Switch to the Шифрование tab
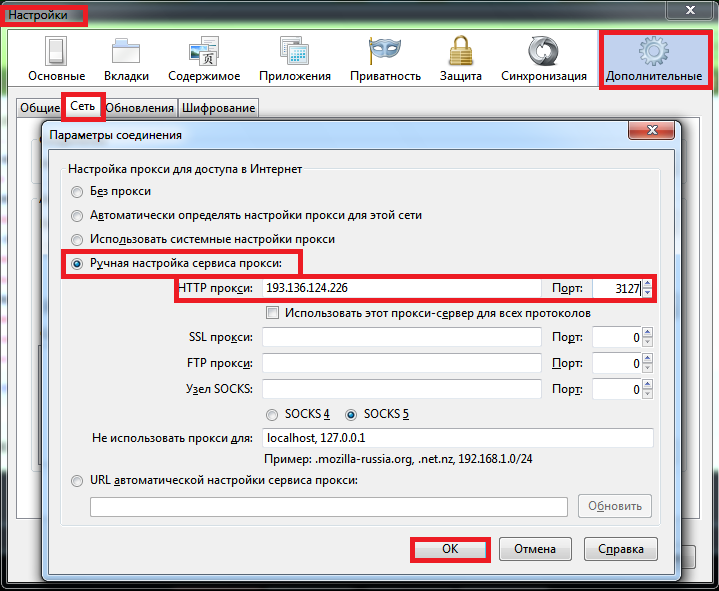Image resolution: width=719 pixels, height=591 pixels. click(218, 108)
